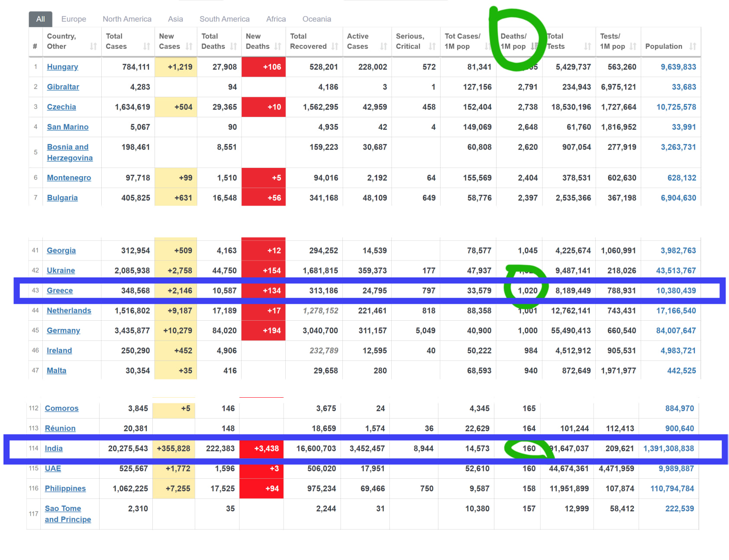The height and width of the screenshot is (560, 729).
Task: Select the Asia region tab
Action: click(175, 19)
